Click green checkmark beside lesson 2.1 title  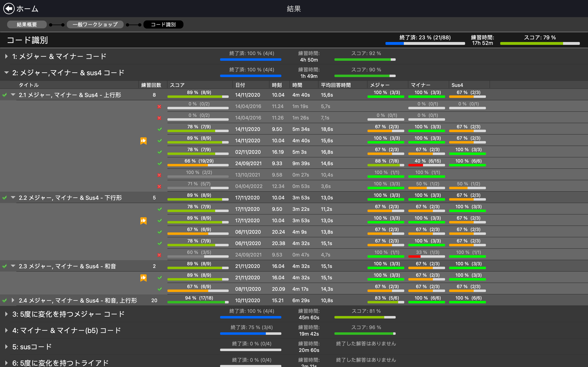coord(5,95)
